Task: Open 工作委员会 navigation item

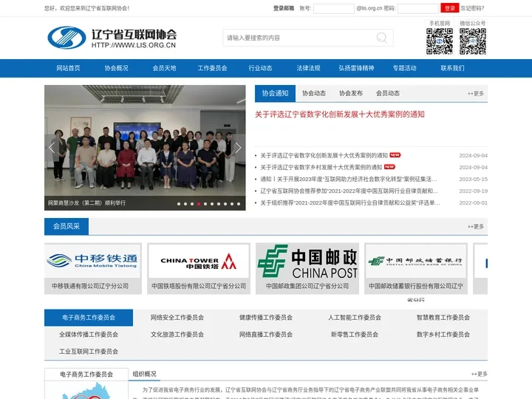Action: click(x=212, y=68)
